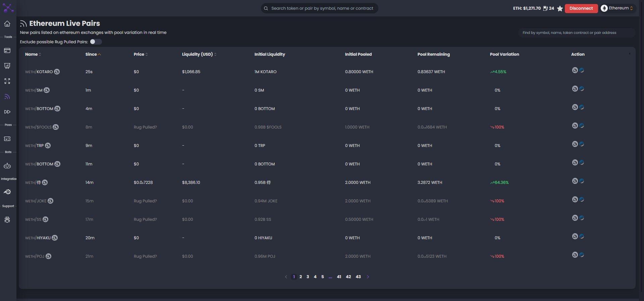
Task: Click the next page arrow in pagination
Action: [x=368, y=277]
